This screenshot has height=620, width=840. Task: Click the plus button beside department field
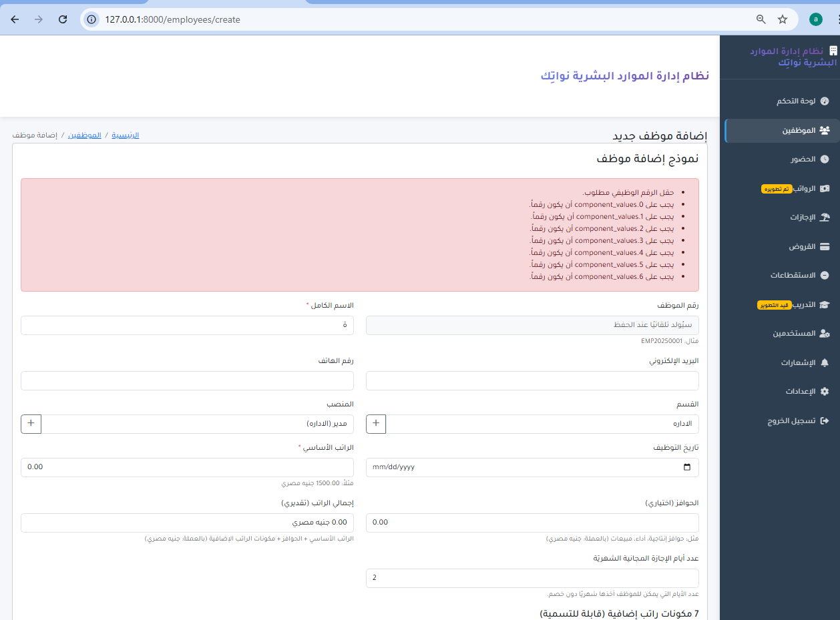pos(376,424)
